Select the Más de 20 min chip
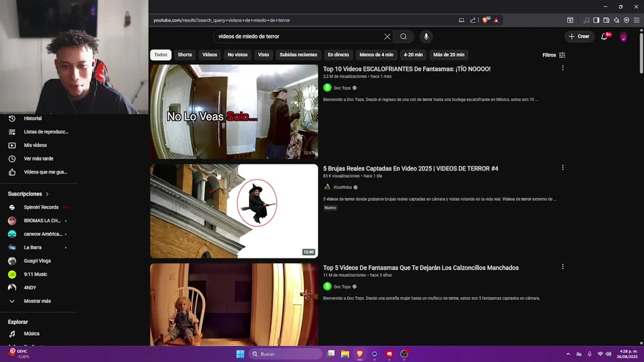 [x=449, y=55]
